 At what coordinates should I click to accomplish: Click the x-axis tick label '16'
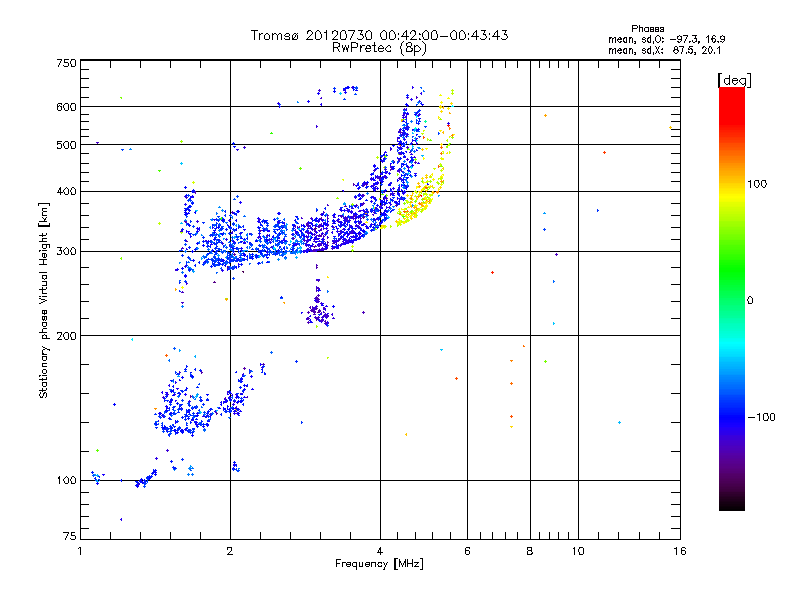[680, 551]
